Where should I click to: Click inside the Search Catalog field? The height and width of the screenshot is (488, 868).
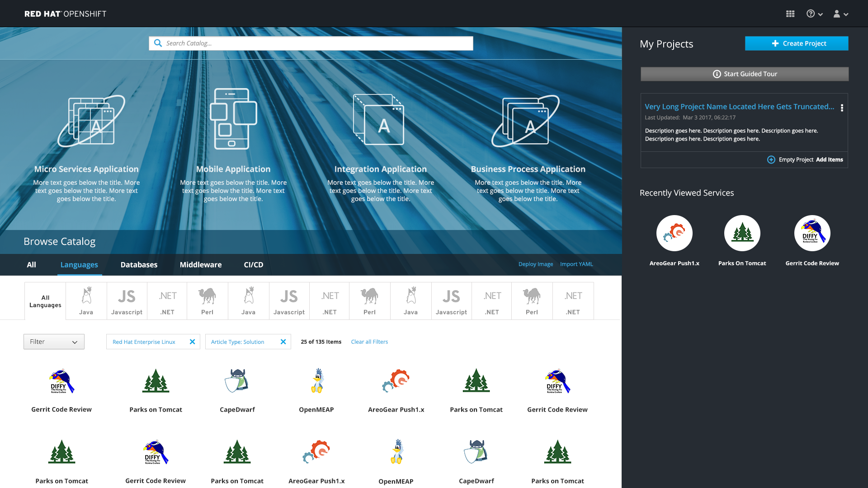[316, 43]
